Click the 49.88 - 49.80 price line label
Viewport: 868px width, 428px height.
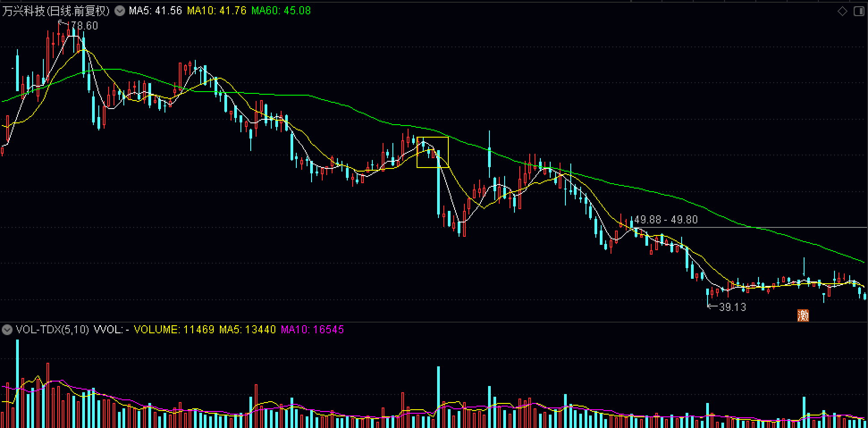(x=666, y=219)
